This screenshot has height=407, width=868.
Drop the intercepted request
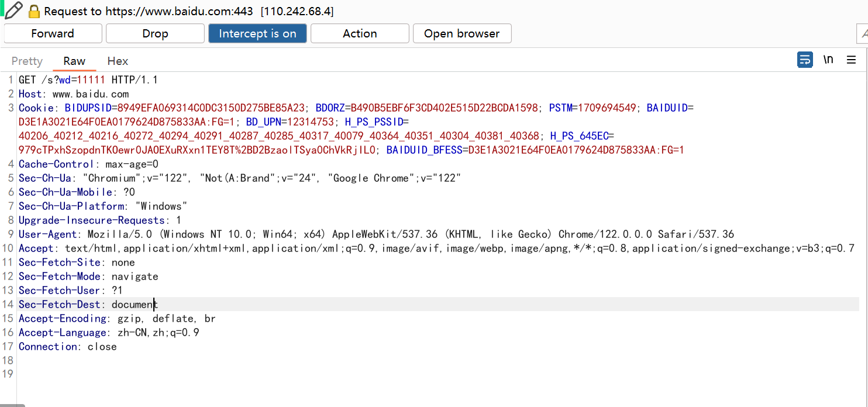pos(155,33)
